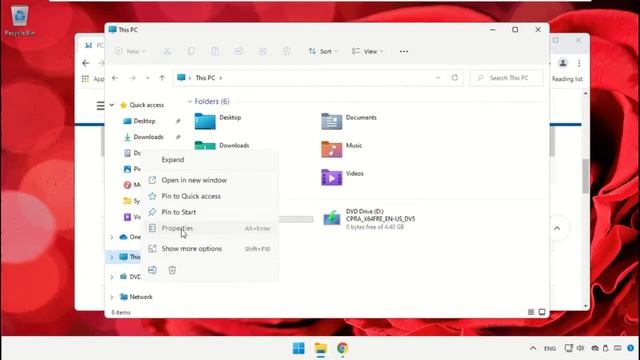Open recent locations dropdown arrow
The height and width of the screenshot is (360, 640).
click(147, 78)
